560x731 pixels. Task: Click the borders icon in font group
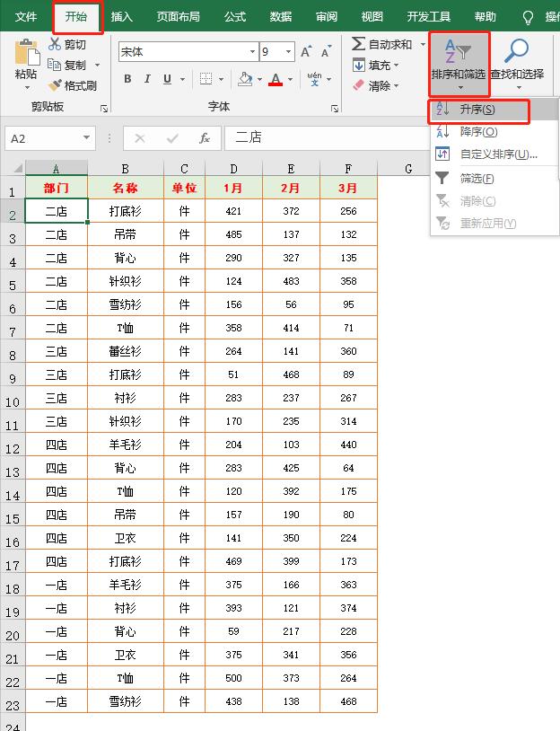pos(206,80)
